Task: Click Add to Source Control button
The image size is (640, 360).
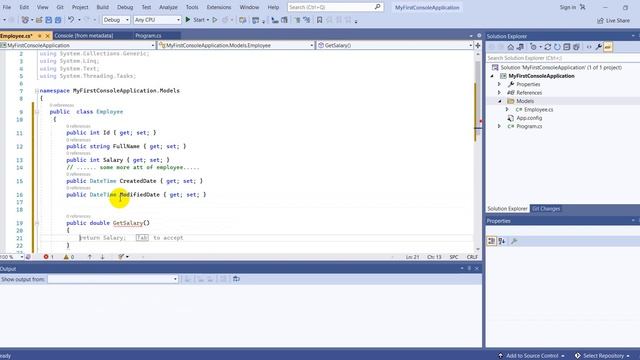Action: 531,356
